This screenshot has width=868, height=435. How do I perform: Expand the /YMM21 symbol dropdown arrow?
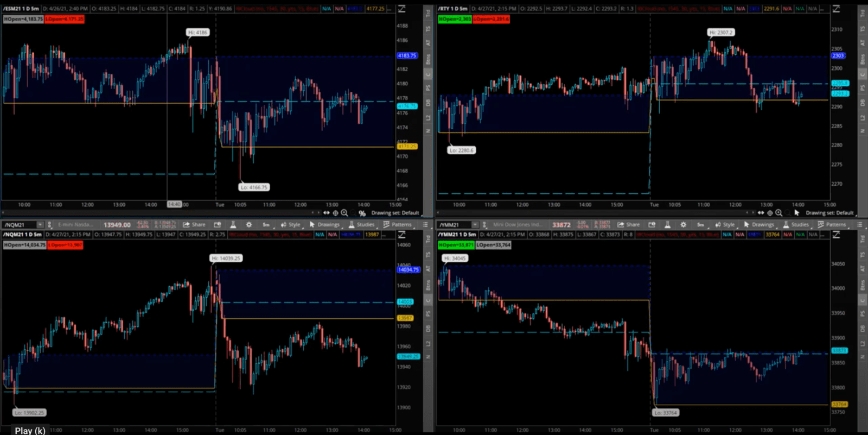[475, 225]
